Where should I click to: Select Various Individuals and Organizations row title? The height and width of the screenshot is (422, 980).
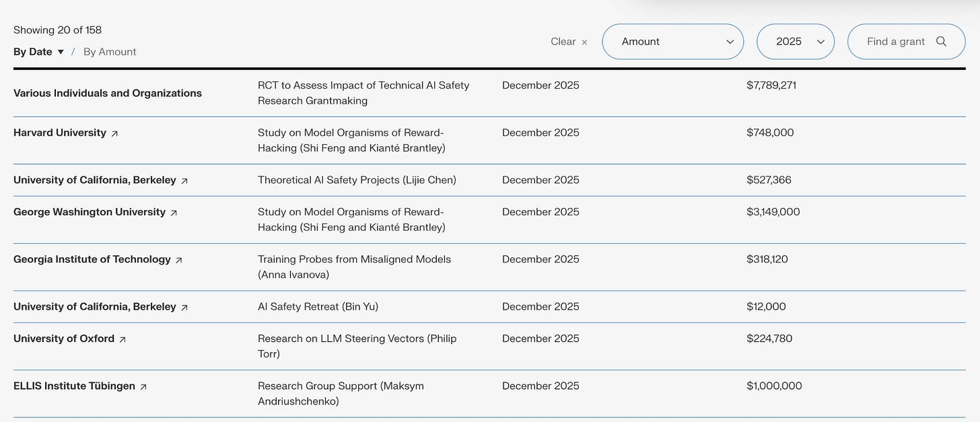click(x=108, y=93)
